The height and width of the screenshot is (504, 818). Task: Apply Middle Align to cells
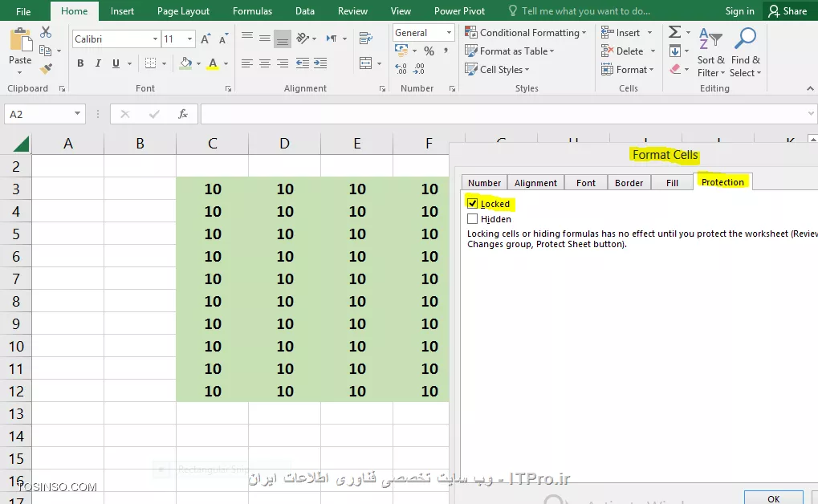pyautogui.click(x=265, y=38)
